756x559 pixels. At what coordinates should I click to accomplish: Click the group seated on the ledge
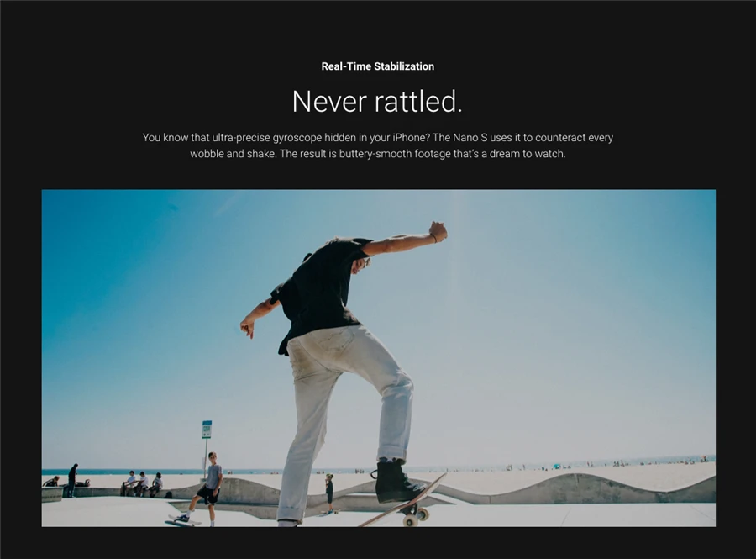click(142, 484)
